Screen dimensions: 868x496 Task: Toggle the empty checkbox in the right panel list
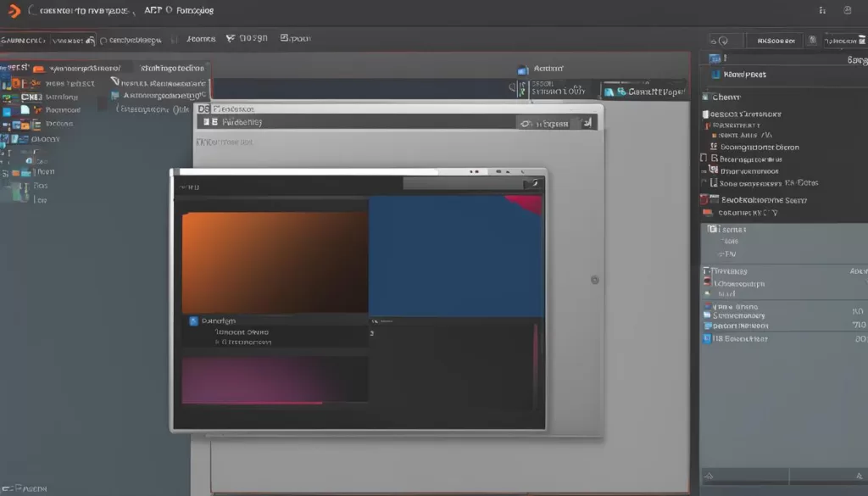click(704, 158)
